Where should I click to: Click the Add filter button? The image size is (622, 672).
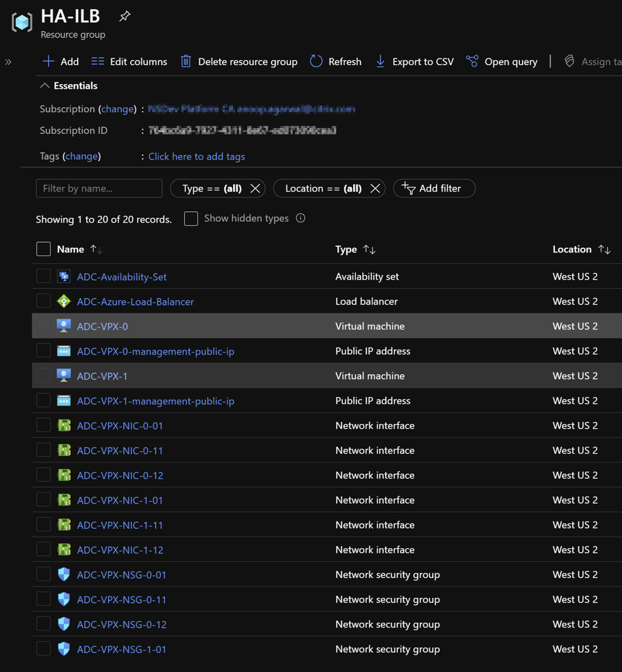(x=434, y=188)
